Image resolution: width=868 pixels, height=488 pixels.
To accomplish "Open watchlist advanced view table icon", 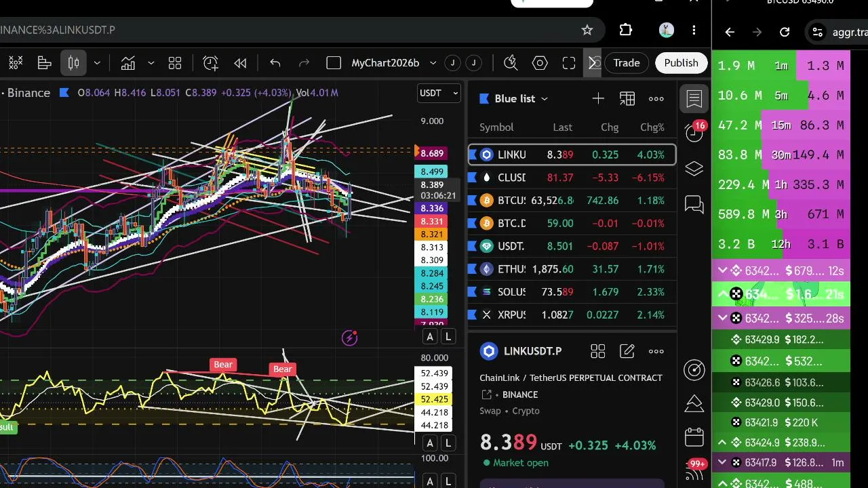I will click(627, 99).
